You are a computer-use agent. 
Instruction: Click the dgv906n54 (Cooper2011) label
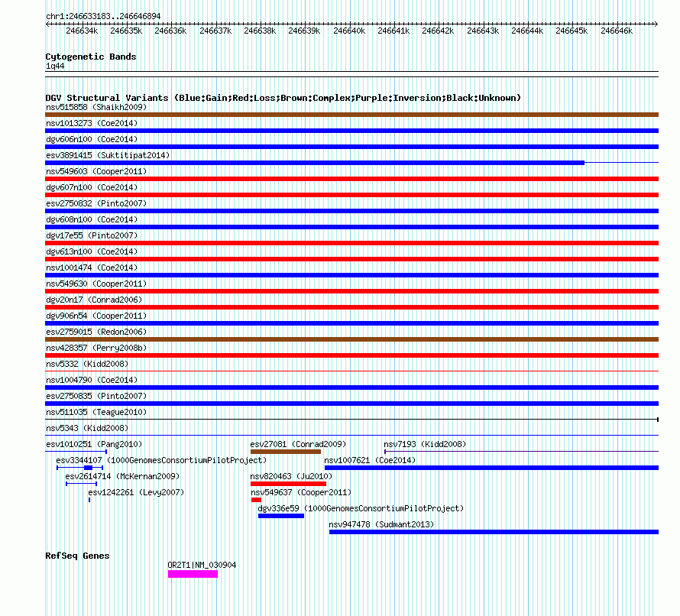(x=96, y=316)
